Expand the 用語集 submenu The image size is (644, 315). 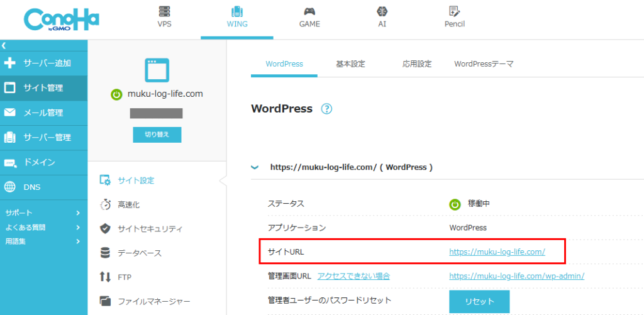[x=42, y=241]
